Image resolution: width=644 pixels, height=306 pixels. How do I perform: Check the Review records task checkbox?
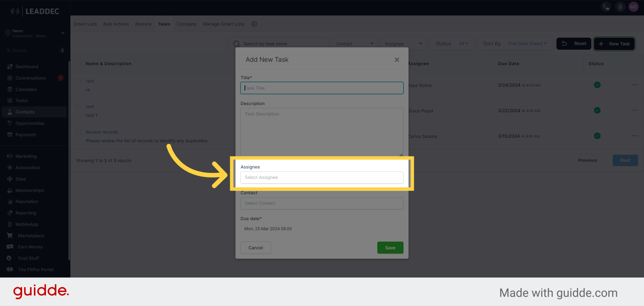(x=78, y=132)
